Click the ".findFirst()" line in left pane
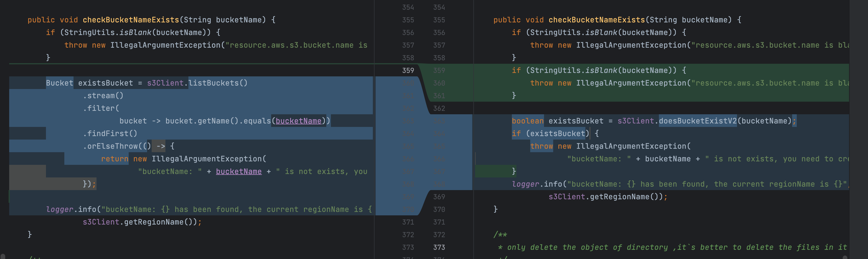Image resolution: width=868 pixels, height=259 pixels. 110,133
